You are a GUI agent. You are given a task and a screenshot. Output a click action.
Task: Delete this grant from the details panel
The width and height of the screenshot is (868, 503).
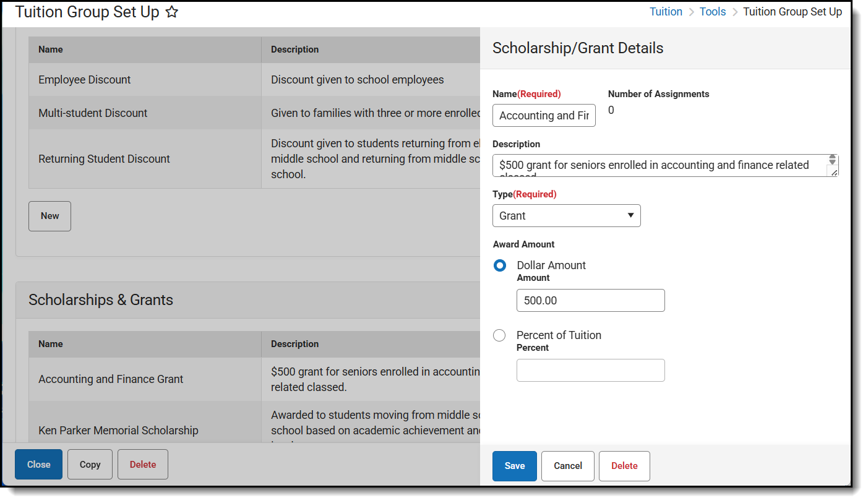point(624,466)
